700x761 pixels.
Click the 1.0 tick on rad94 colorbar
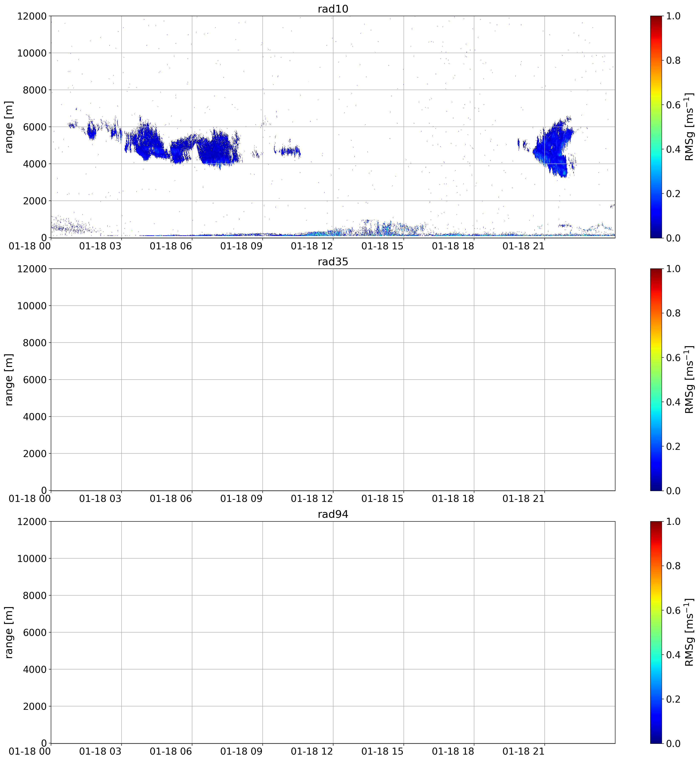673,521
